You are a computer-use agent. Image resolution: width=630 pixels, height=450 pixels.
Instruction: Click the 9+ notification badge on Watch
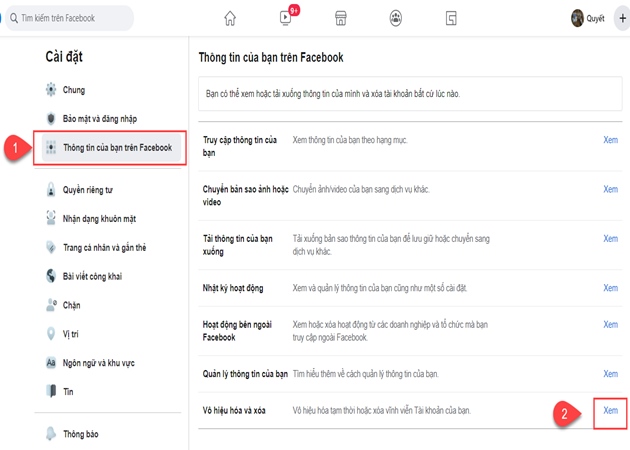tap(295, 10)
